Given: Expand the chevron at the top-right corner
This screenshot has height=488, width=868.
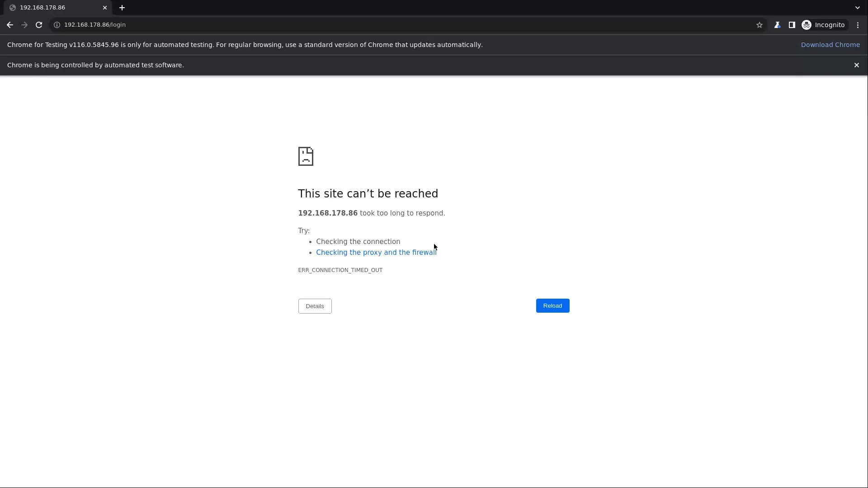Looking at the screenshot, I should [857, 7].
